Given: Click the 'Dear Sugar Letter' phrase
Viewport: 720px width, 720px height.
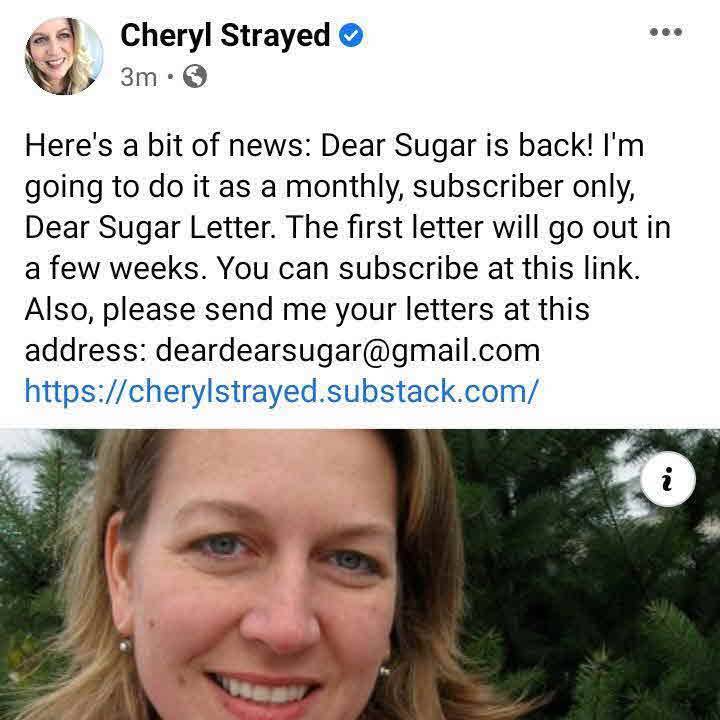Looking at the screenshot, I should click(x=151, y=228).
